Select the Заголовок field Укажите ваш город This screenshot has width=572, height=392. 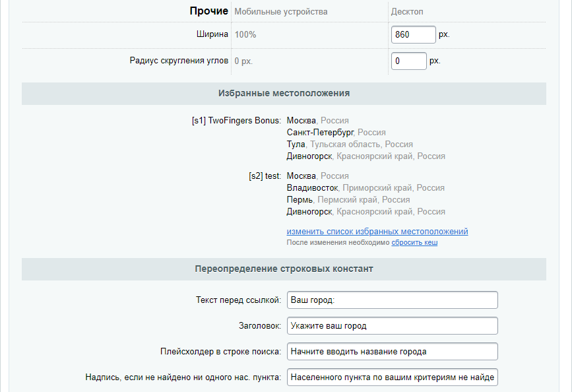coord(392,325)
